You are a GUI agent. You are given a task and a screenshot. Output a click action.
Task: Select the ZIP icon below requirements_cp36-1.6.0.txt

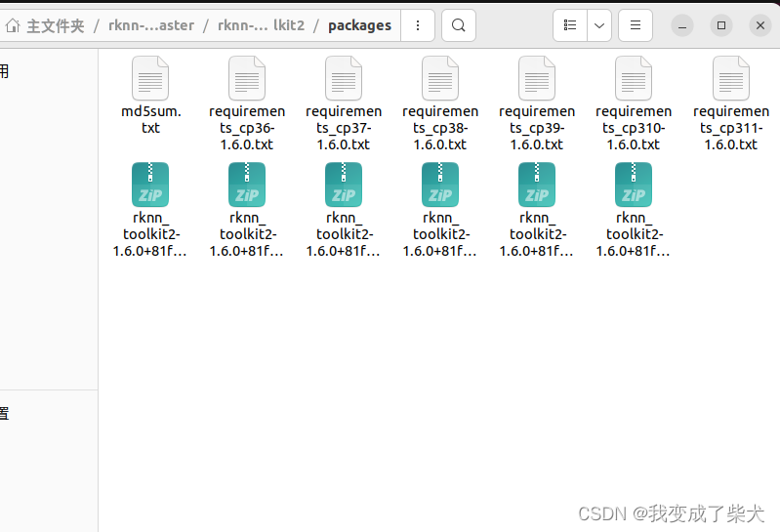[x=247, y=184]
